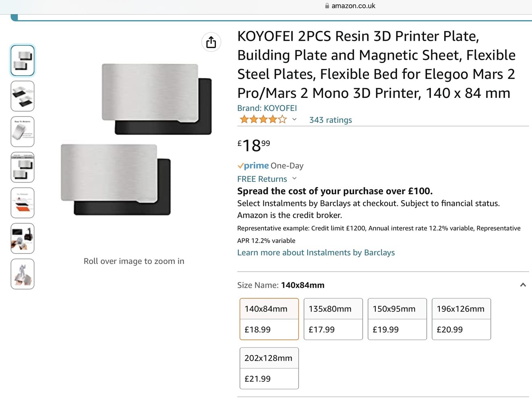Viewport: 532px width, 403px height.
Task: Collapse the Size Name section chevron
Action: tap(523, 285)
